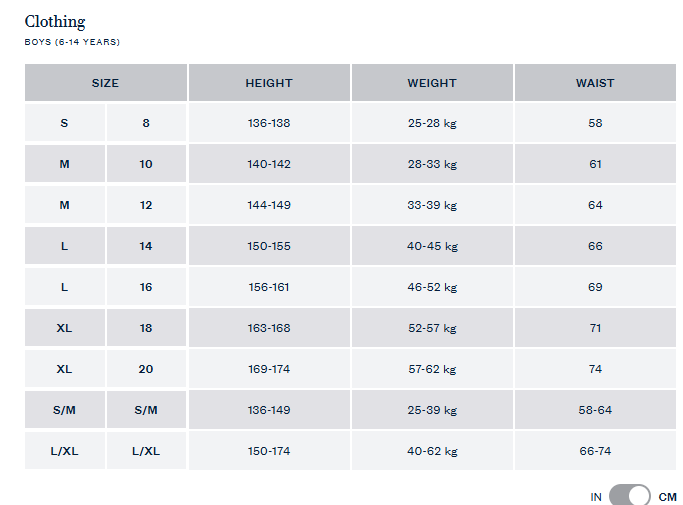This screenshot has width=683, height=505.
Task: Select the XL 18 numeric size cell
Action: [146, 328]
